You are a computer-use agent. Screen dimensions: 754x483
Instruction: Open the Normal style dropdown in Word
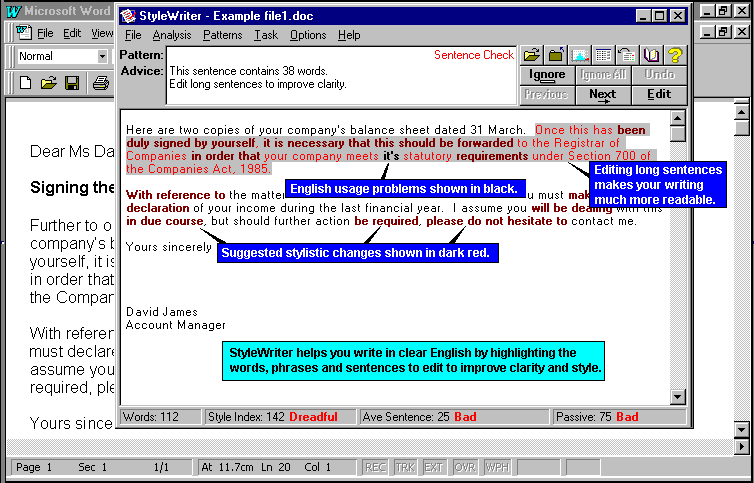click(x=102, y=56)
